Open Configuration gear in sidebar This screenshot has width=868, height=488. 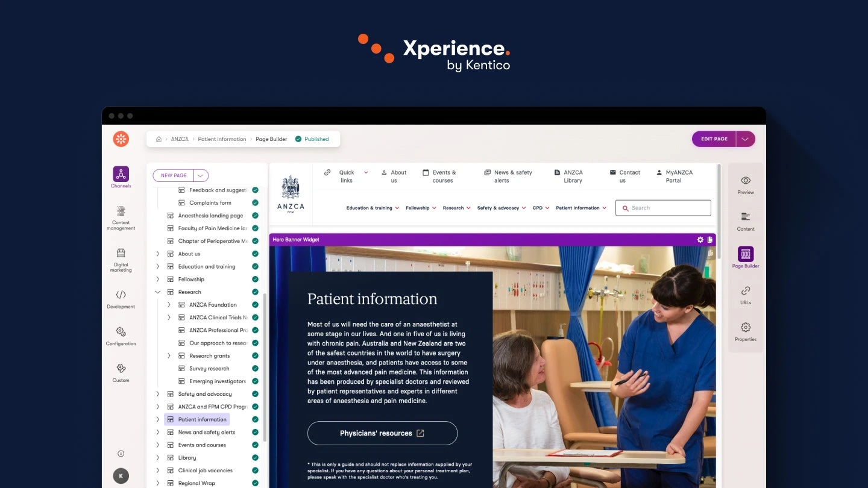[x=121, y=331]
